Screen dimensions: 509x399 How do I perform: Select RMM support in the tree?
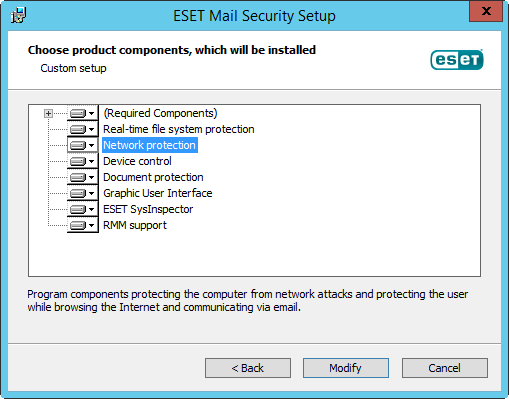(x=135, y=225)
